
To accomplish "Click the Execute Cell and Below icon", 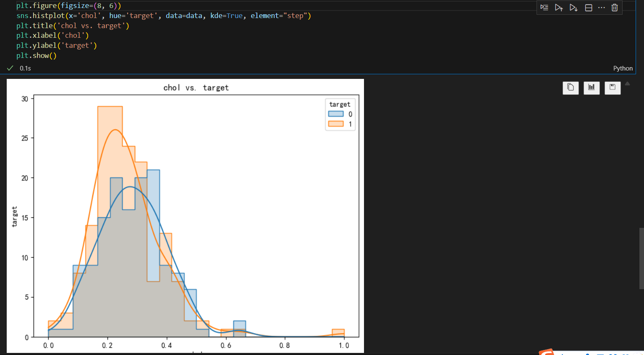I will [573, 7].
